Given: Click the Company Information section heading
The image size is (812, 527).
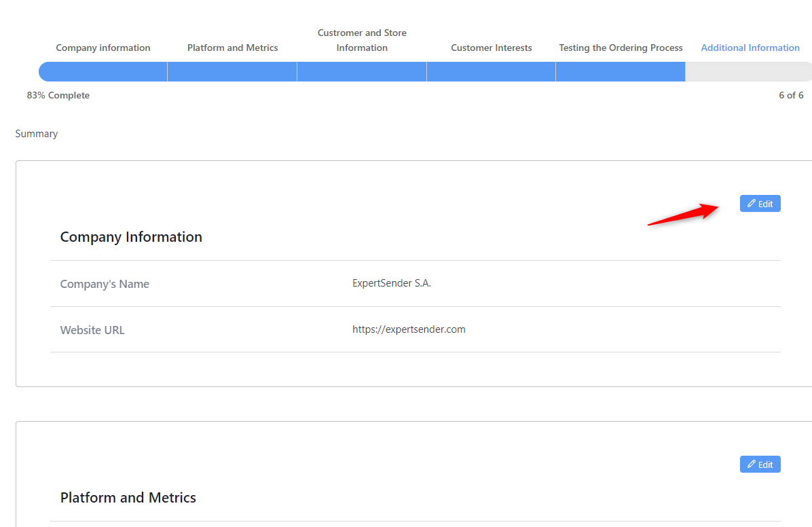Looking at the screenshot, I should click(x=131, y=237).
